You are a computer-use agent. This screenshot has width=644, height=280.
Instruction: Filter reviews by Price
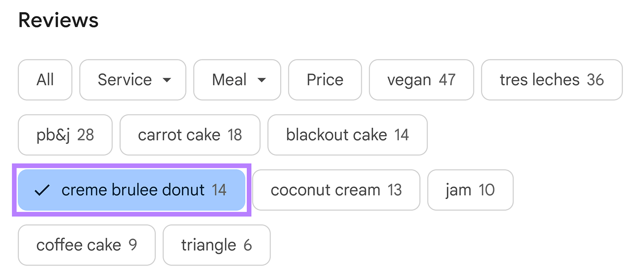324,79
